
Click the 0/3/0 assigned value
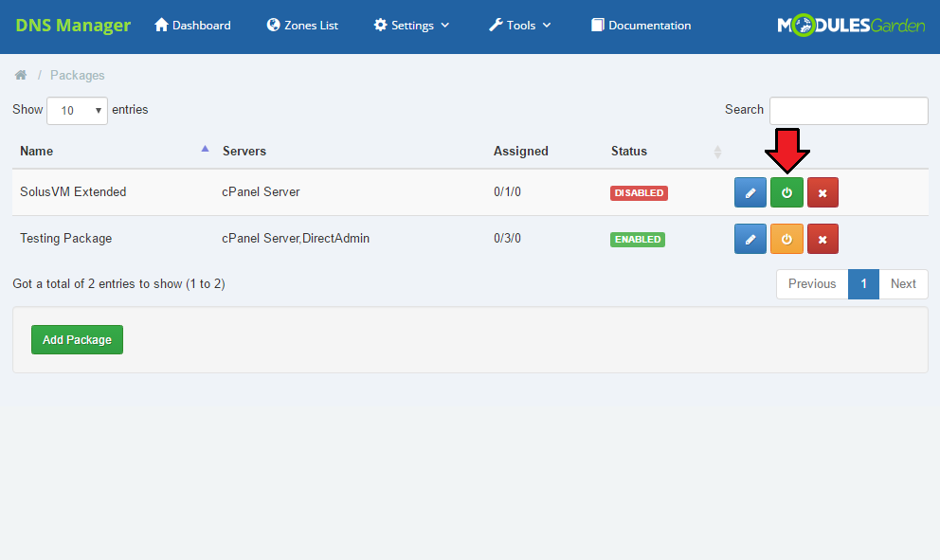(x=507, y=239)
